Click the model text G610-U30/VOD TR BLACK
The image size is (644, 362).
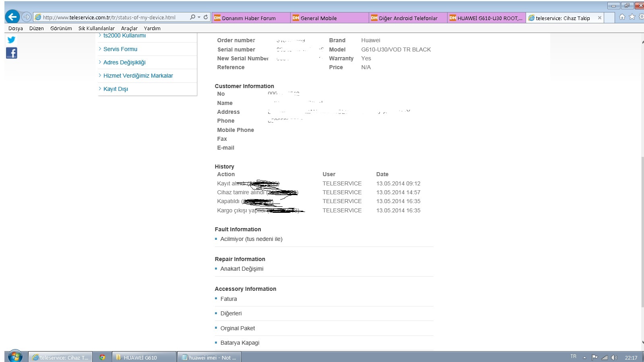(x=396, y=49)
